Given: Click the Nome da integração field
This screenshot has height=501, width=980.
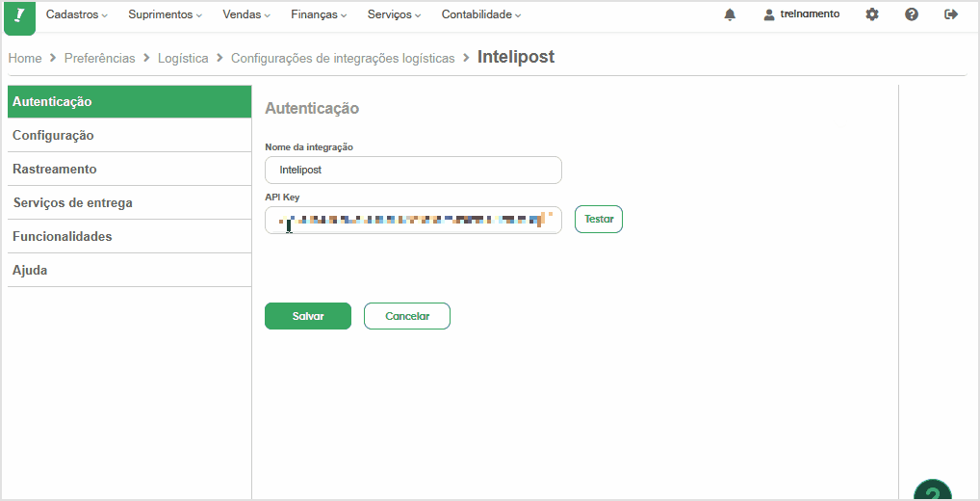Looking at the screenshot, I should (413, 171).
